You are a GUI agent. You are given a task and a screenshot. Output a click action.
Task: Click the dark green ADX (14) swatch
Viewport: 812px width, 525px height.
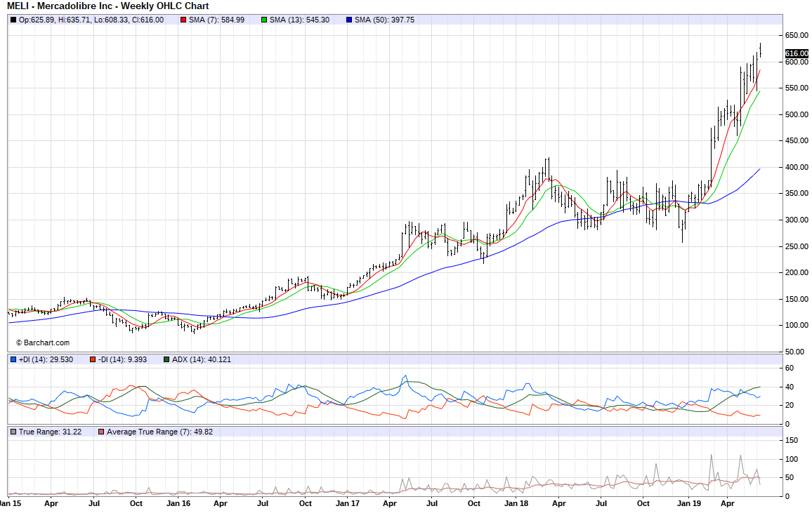[x=166, y=359]
